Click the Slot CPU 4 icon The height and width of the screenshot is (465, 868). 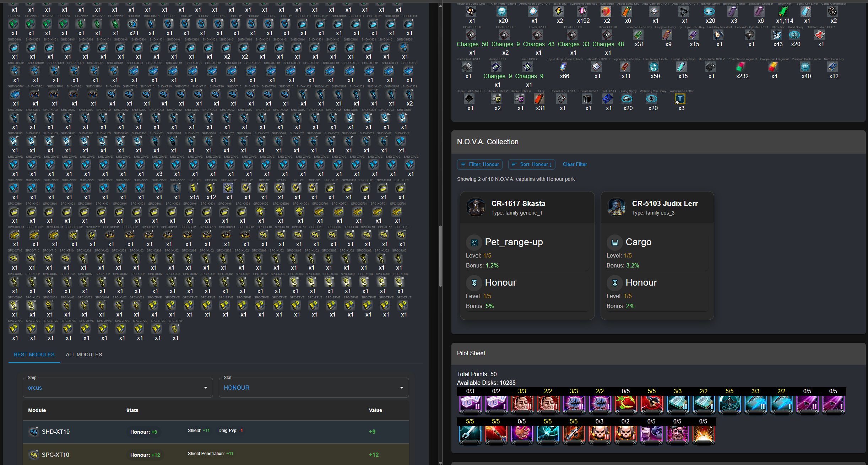(608, 99)
